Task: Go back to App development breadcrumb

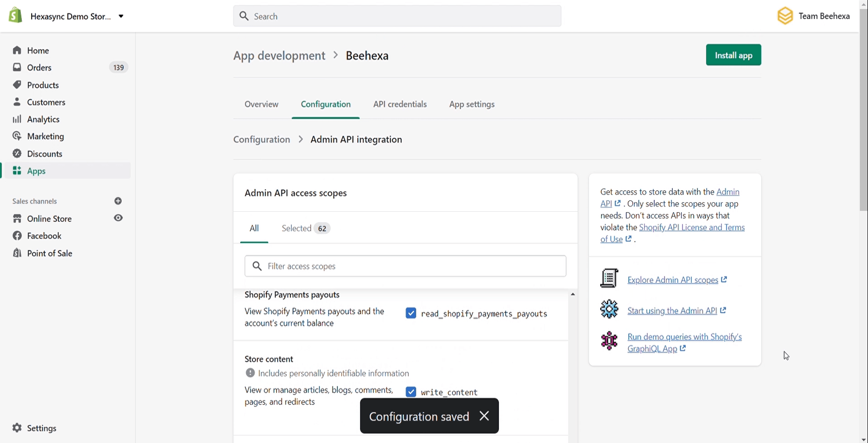Action: 279,55
